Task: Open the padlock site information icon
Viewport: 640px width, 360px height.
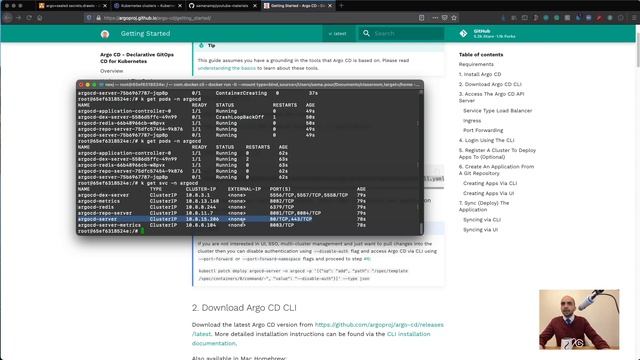Action: pos(98,18)
